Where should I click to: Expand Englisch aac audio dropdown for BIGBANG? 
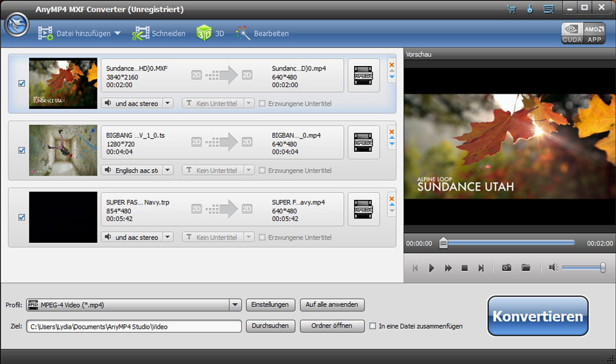(167, 170)
